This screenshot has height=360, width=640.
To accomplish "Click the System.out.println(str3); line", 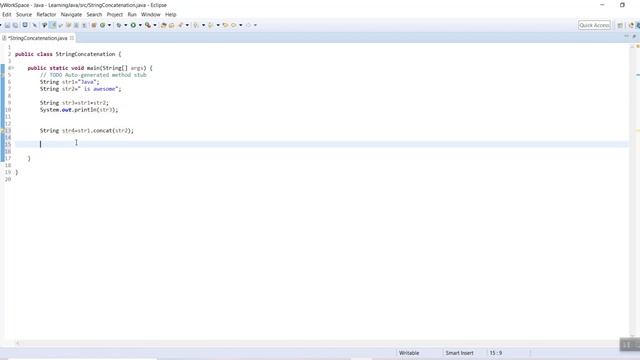I will tap(79, 110).
